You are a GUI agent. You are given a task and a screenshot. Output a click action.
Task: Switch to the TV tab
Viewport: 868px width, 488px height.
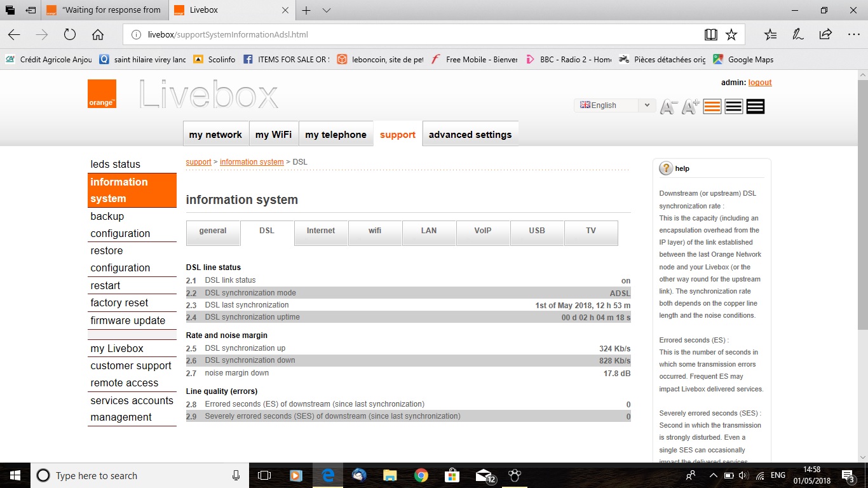[x=591, y=233]
